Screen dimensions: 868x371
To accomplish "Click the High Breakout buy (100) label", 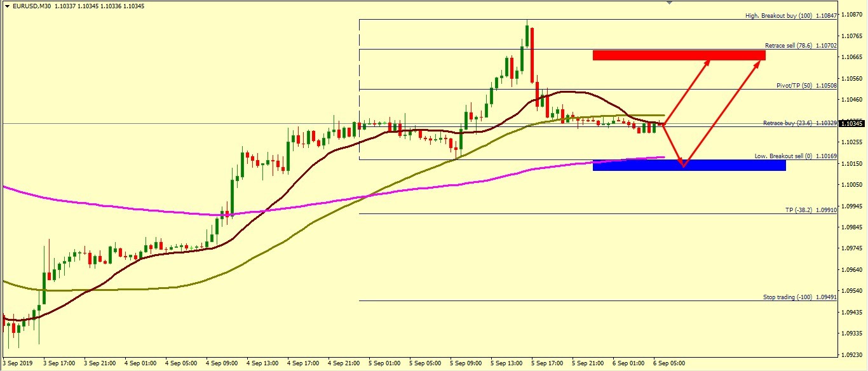I will 790,15.
